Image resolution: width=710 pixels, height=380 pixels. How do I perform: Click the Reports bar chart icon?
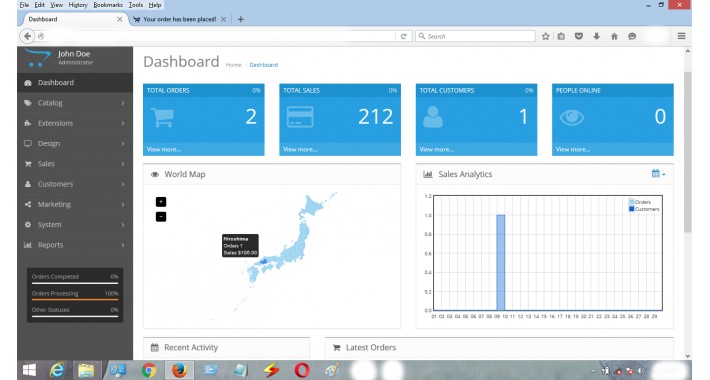pyautogui.click(x=28, y=245)
